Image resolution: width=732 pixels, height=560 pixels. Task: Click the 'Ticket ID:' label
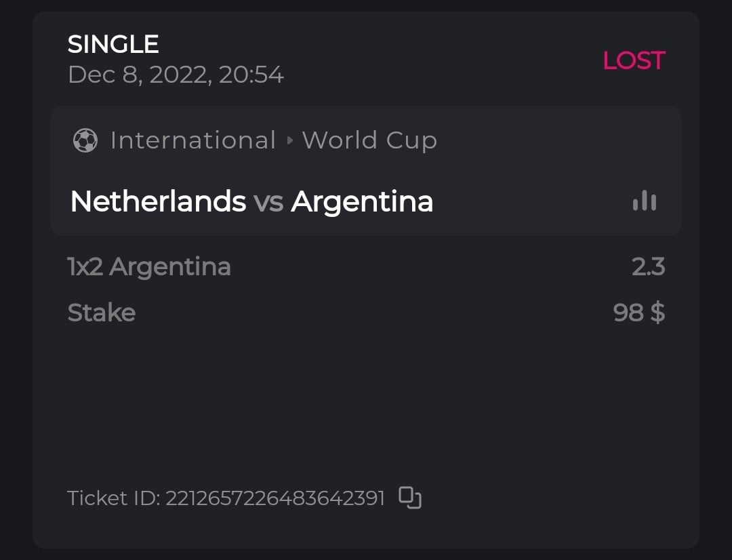(114, 498)
